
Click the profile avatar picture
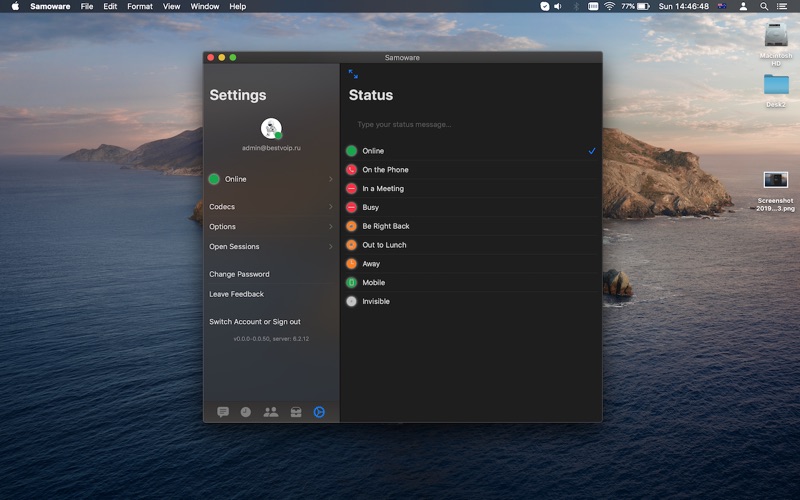pos(271,129)
